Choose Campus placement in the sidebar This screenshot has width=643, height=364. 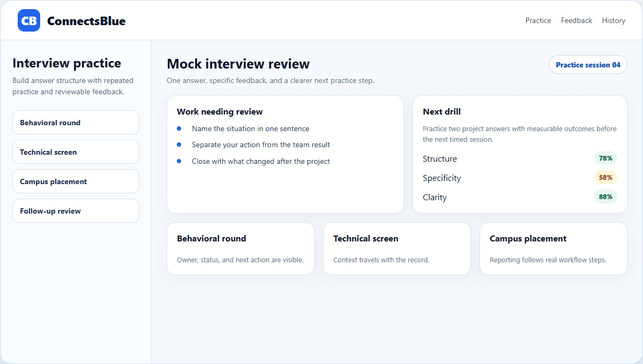click(x=76, y=181)
